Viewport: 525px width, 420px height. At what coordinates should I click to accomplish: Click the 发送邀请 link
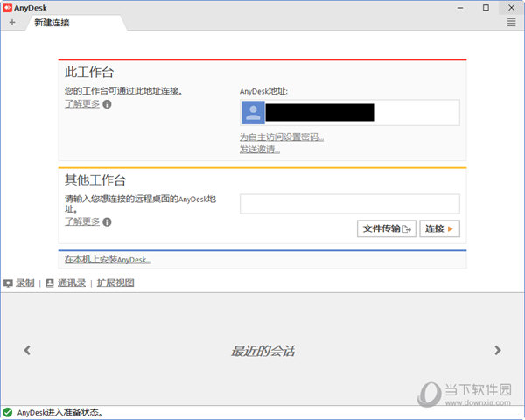click(x=260, y=150)
